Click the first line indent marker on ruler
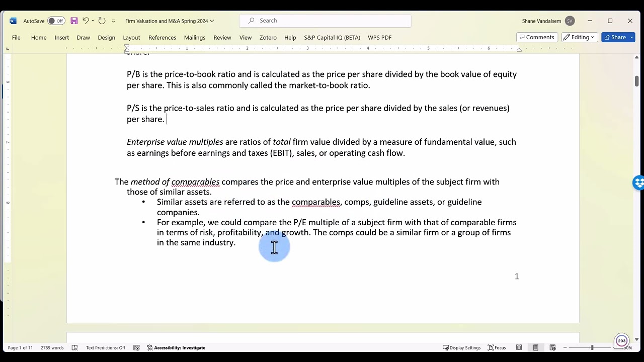This screenshot has height=362, width=644. 127,46
